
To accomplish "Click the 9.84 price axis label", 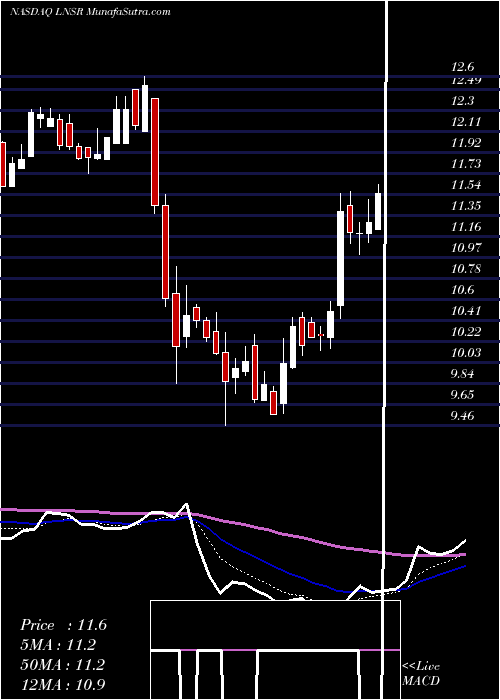I will 463,374.
